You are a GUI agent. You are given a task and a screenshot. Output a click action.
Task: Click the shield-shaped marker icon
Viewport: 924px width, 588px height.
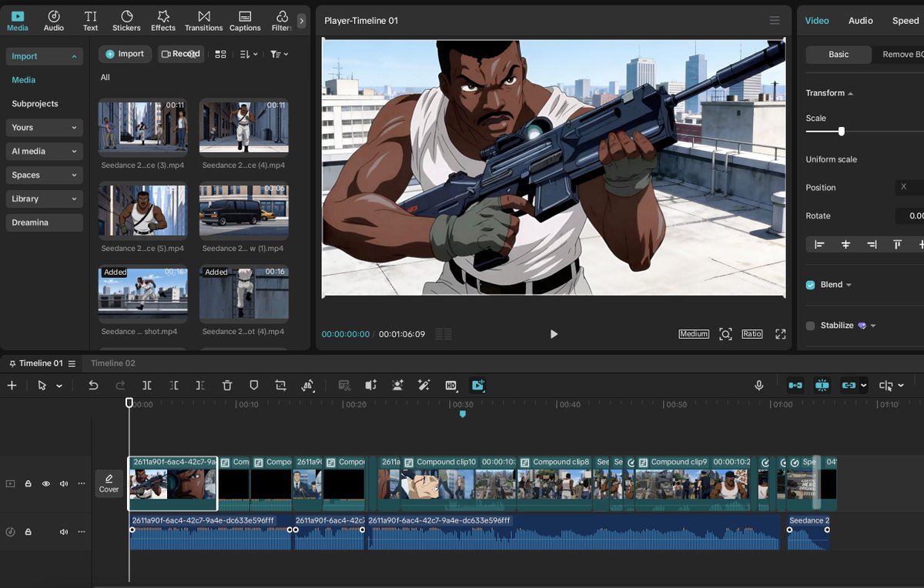(254, 386)
